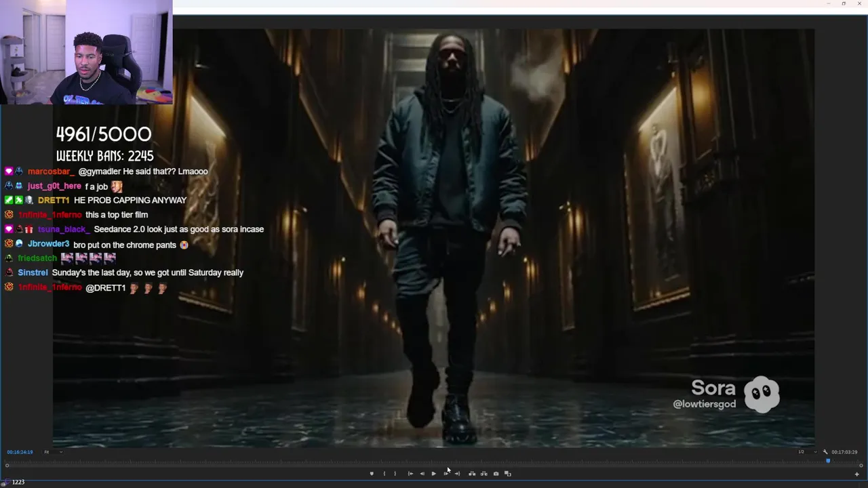Click the Mark In button

tap(384, 474)
